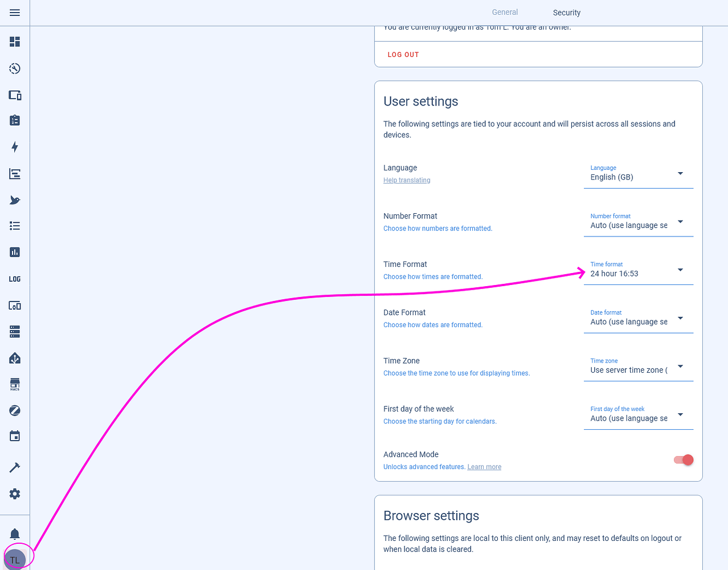Viewport: 728px width, 570px height.
Task: Click the TL profile avatar
Action: point(15,559)
